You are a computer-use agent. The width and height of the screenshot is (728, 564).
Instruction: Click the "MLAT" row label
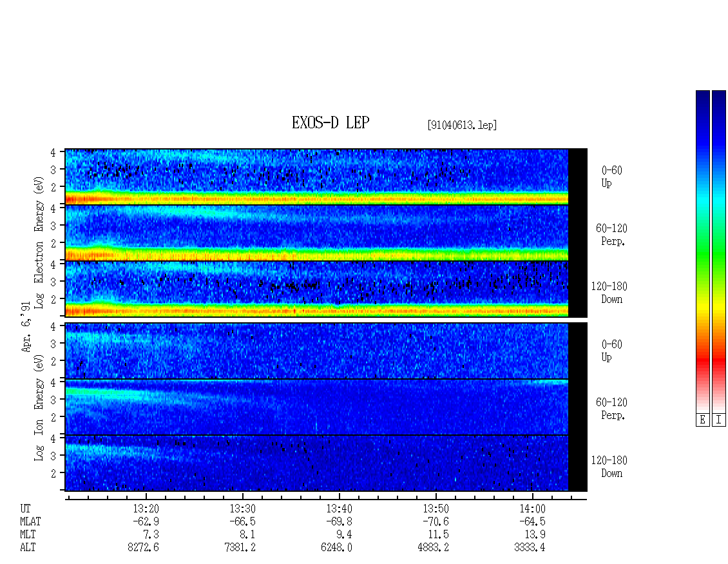click(31, 521)
